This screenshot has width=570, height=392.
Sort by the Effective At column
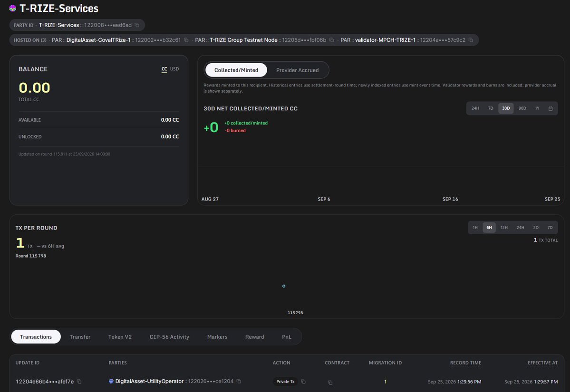(543, 363)
